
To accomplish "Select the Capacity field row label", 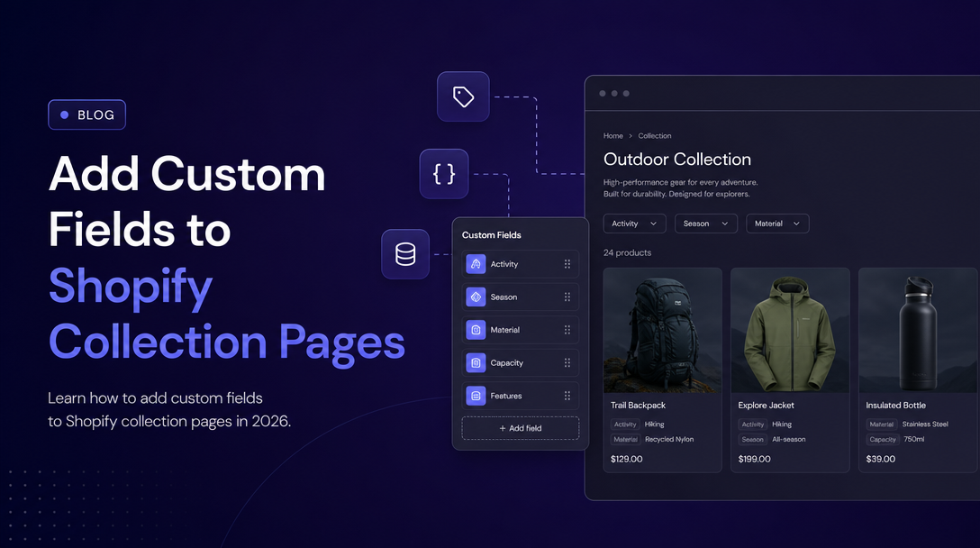I will (507, 363).
